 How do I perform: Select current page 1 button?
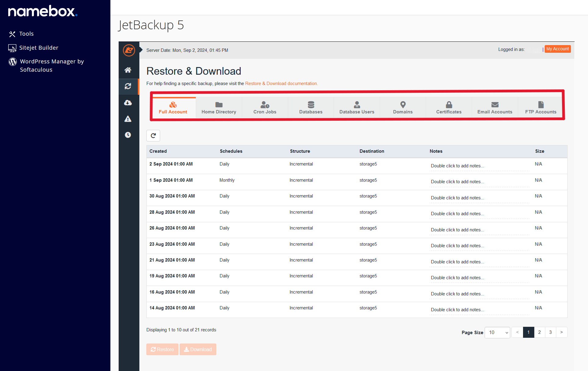529,332
